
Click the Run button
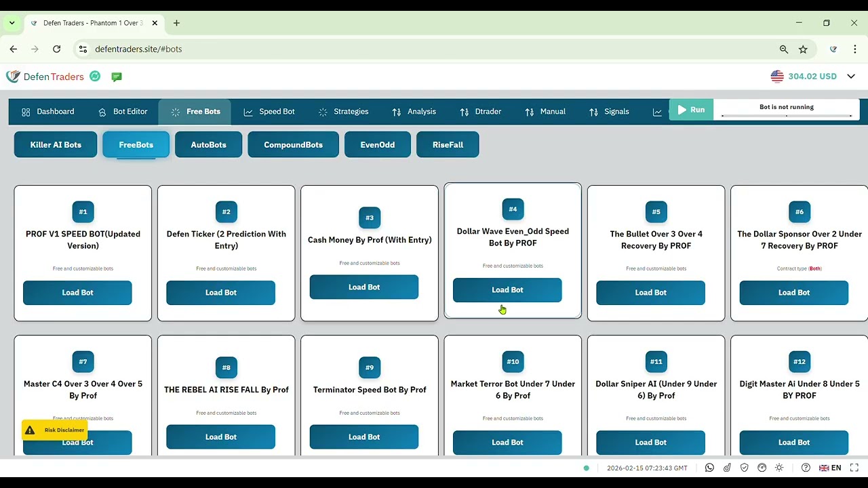[691, 110]
